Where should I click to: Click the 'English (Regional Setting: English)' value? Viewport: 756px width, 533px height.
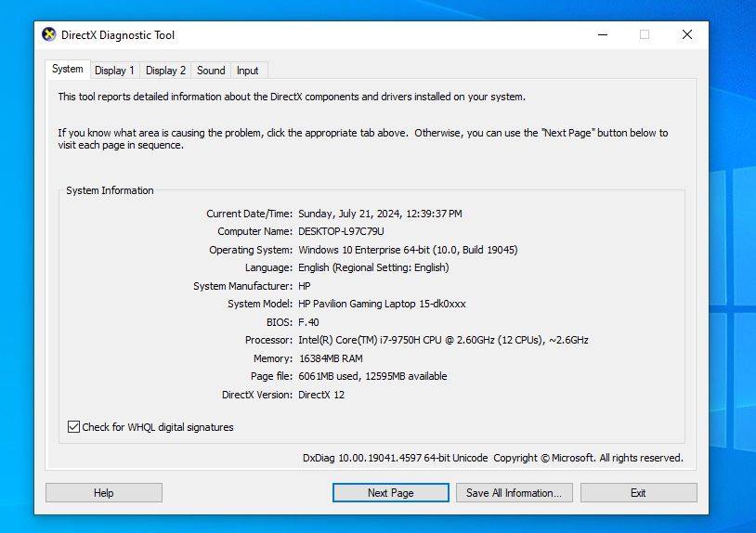tap(373, 267)
